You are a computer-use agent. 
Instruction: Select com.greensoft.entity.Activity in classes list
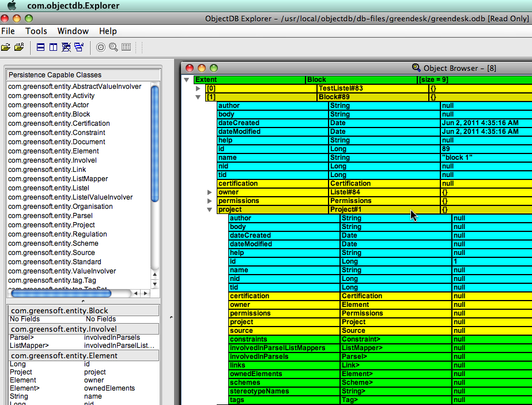(x=51, y=96)
